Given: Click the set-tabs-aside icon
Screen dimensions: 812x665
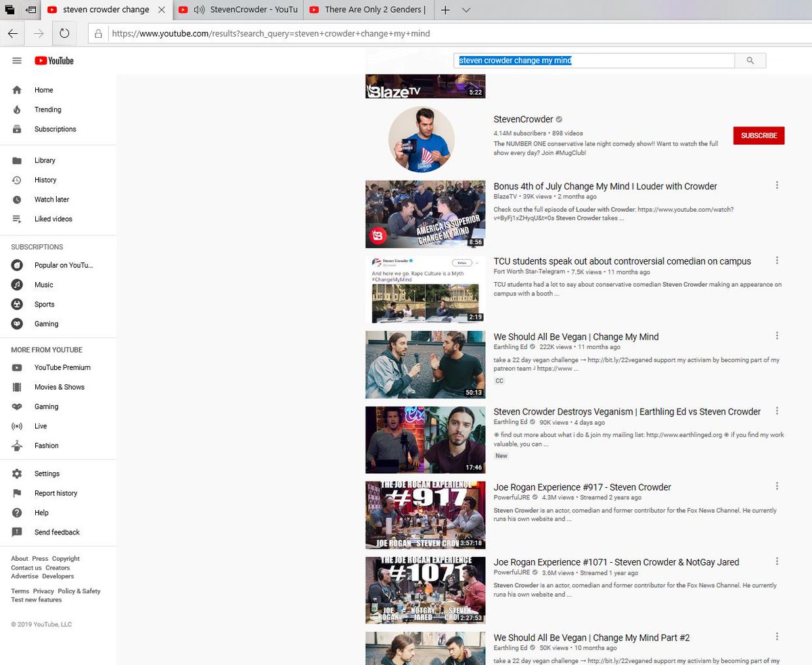Looking at the screenshot, I should pos(30,9).
